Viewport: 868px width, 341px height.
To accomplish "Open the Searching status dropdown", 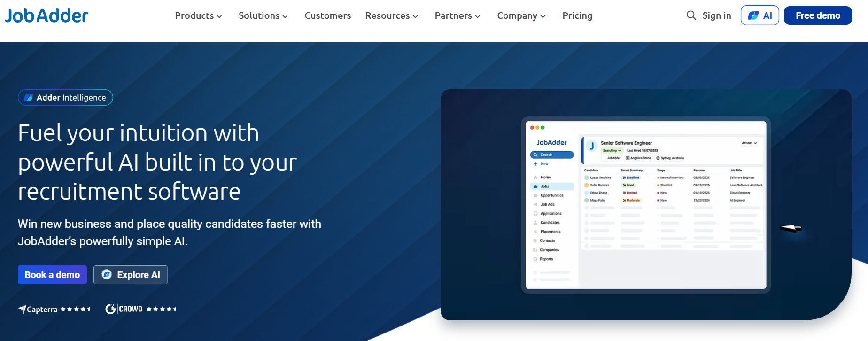I will click(612, 151).
